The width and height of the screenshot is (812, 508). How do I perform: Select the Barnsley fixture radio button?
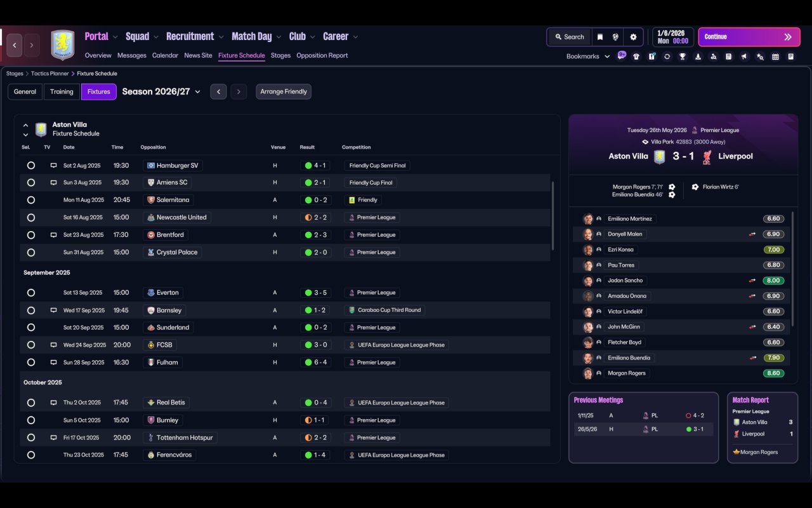(x=31, y=311)
